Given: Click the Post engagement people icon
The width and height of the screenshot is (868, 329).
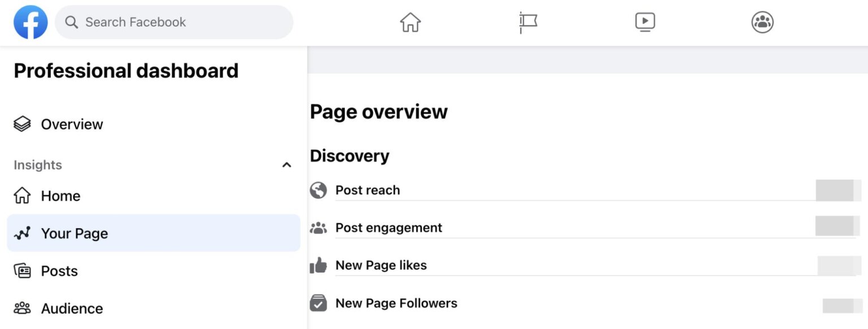Looking at the screenshot, I should coord(318,228).
